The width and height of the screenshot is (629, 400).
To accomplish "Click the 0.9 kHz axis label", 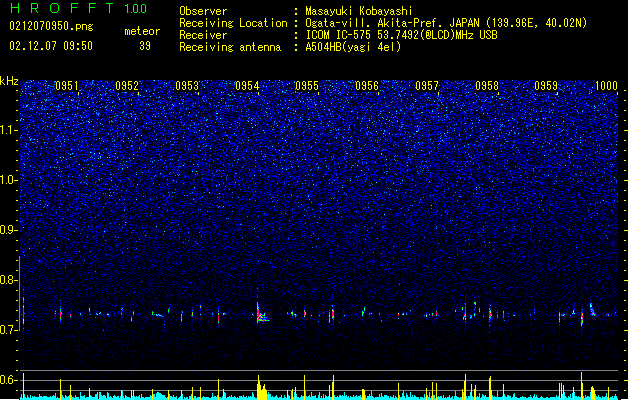I will (x=8, y=230).
